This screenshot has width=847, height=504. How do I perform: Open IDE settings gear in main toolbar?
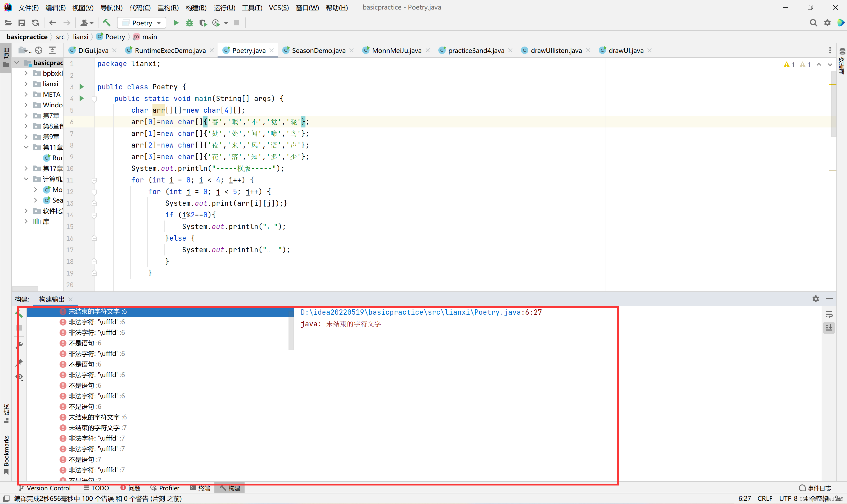pyautogui.click(x=827, y=23)
